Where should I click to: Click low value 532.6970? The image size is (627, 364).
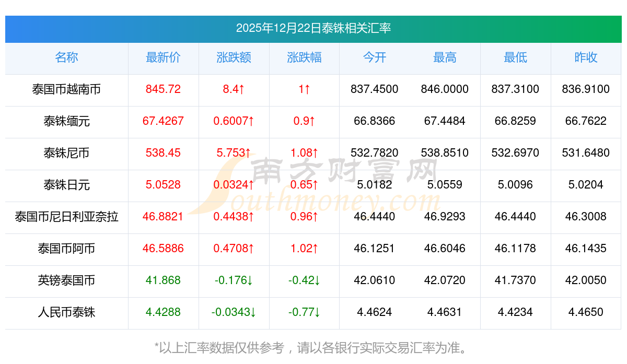[515, 154]
